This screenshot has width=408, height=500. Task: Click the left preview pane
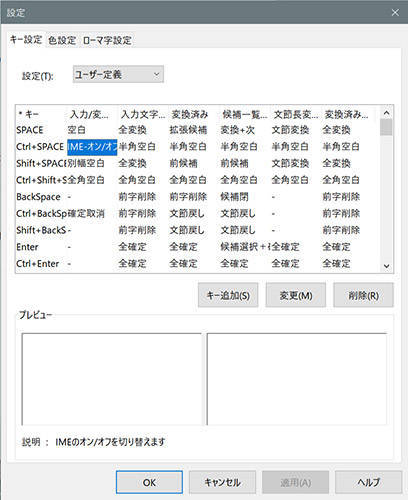tap(112, 379)
